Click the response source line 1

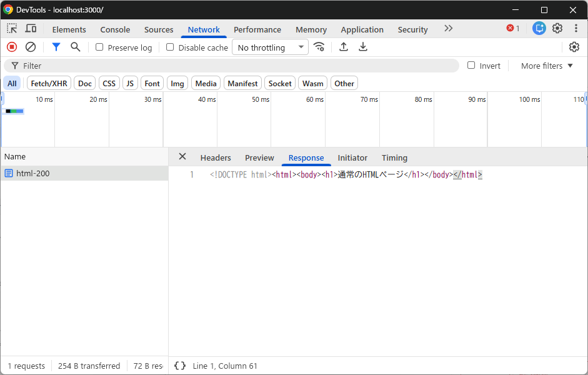point(346,174)
